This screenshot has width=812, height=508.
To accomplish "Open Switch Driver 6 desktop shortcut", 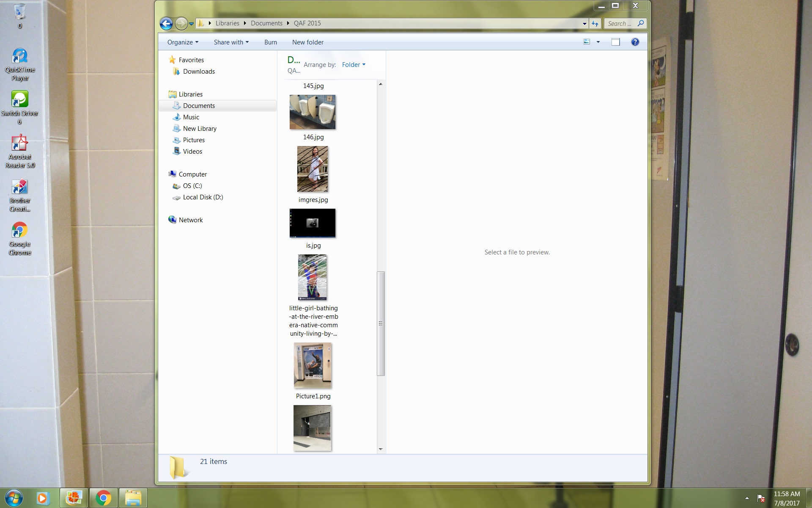I will click(x=20, y=108).
